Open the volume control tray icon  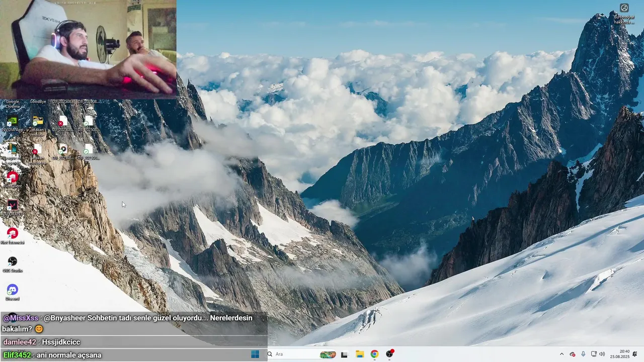(x=602, y=354)
